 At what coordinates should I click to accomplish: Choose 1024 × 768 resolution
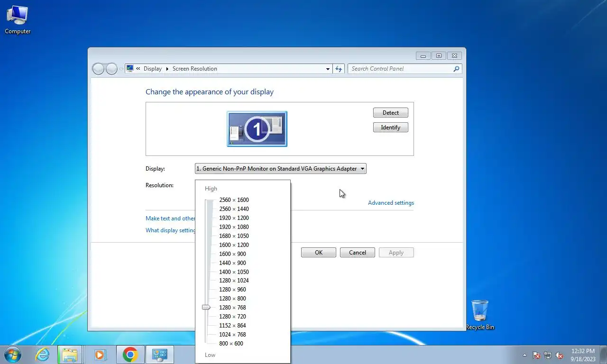232,335
